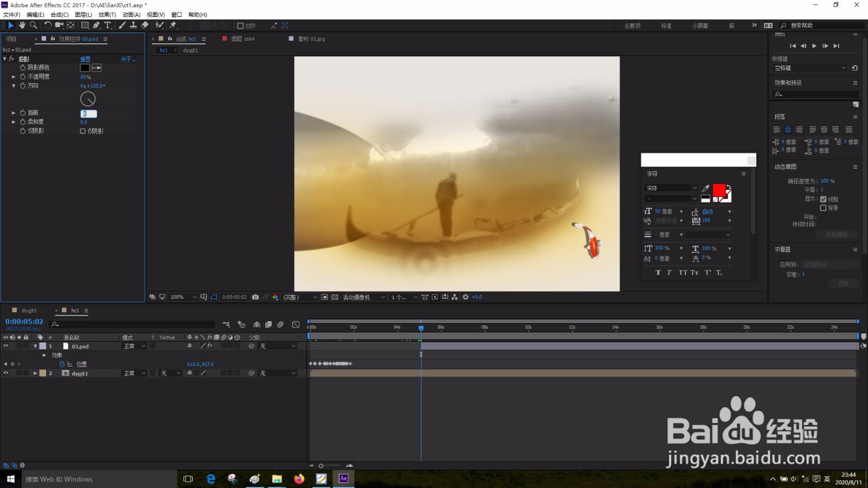Toggle 背景 background checkbox in Motion Sketch
The width and height of the screenshot is (868, 488).
tap(823, 208)
